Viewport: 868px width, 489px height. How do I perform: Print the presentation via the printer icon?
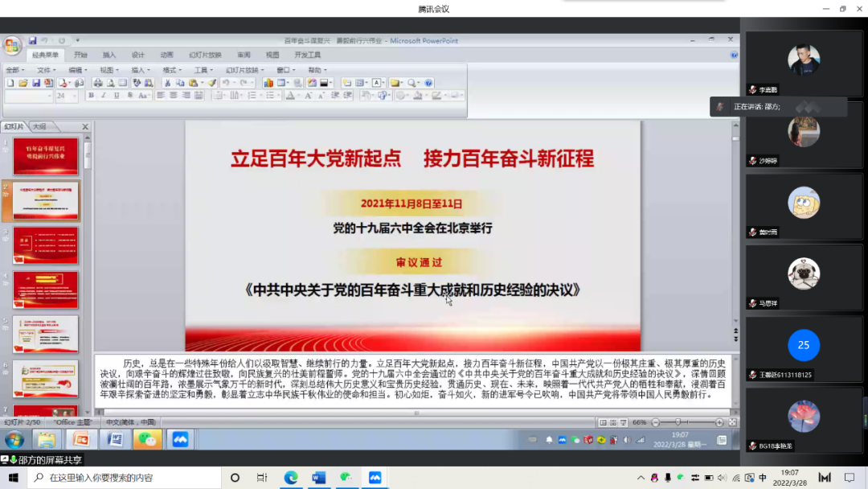96,83
